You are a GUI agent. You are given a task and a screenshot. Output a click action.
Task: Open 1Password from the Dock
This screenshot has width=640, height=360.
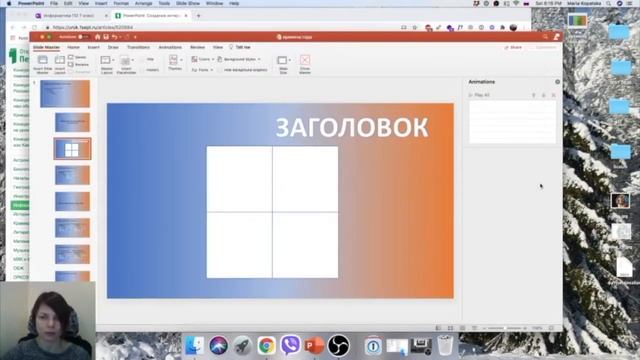pyautogui.click(x=373, y=346)
